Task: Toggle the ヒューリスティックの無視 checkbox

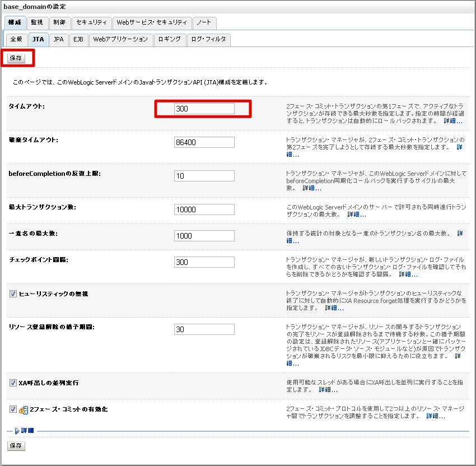Action: coord(13,293)
